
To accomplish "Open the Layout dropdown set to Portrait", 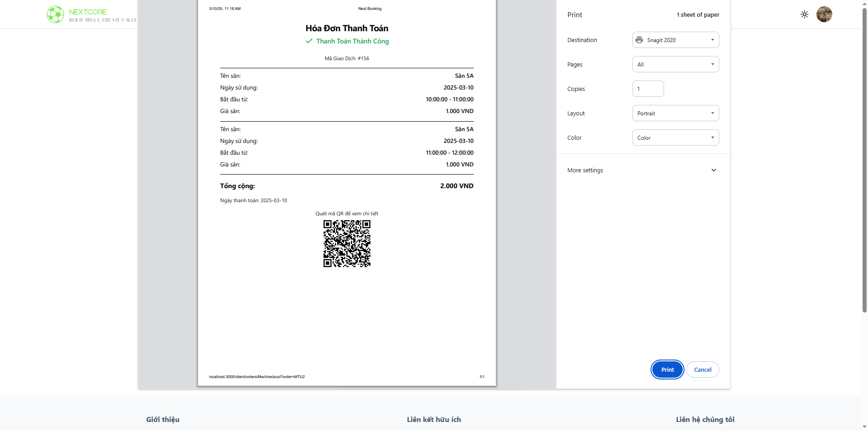I will [x=675, y=114].
